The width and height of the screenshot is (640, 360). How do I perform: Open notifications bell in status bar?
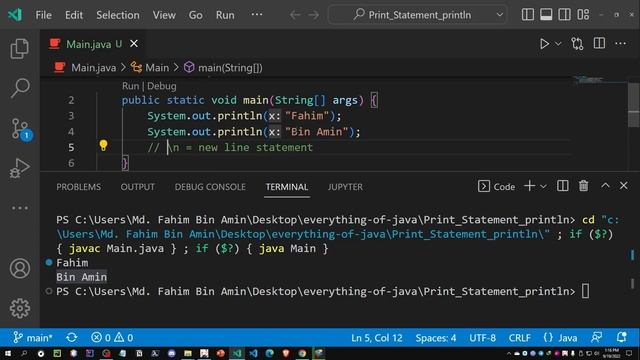(x=621, y=338)
